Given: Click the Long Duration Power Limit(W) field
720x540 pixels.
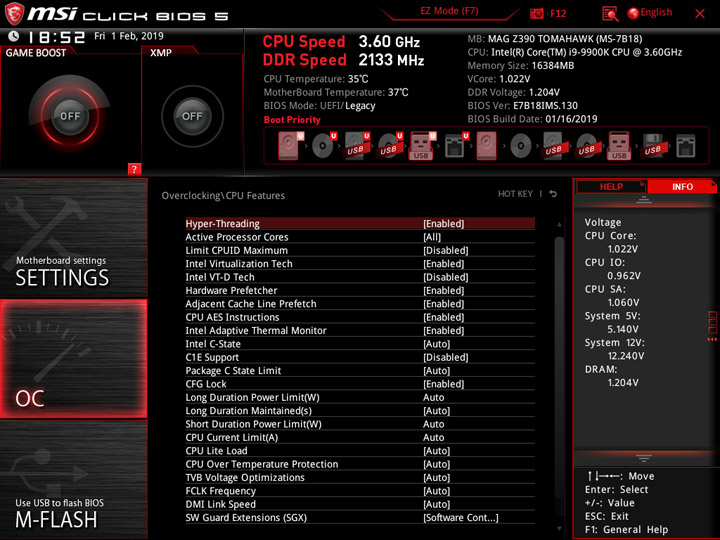Looking at the screenshot, I should tap(360, 397).
